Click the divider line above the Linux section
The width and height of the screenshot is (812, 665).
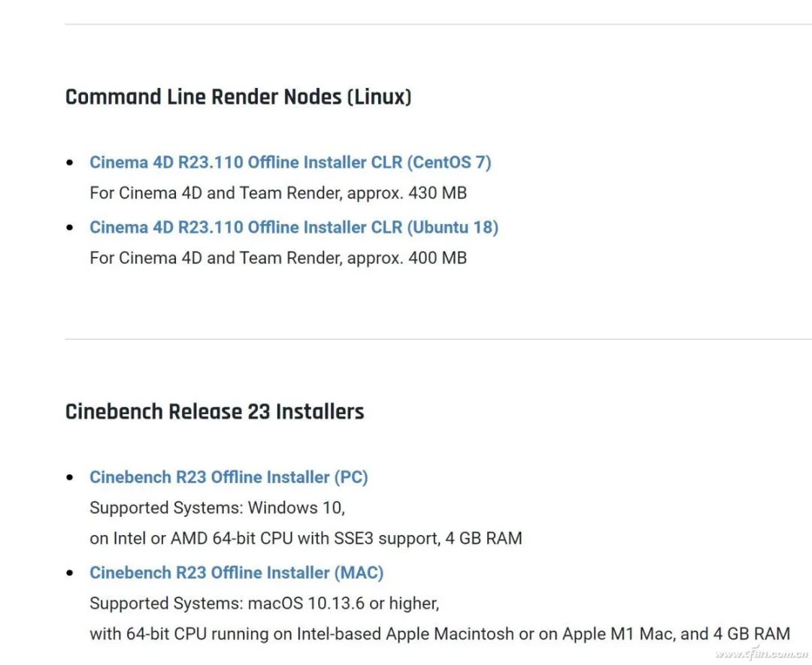click(x=438, y=24)
